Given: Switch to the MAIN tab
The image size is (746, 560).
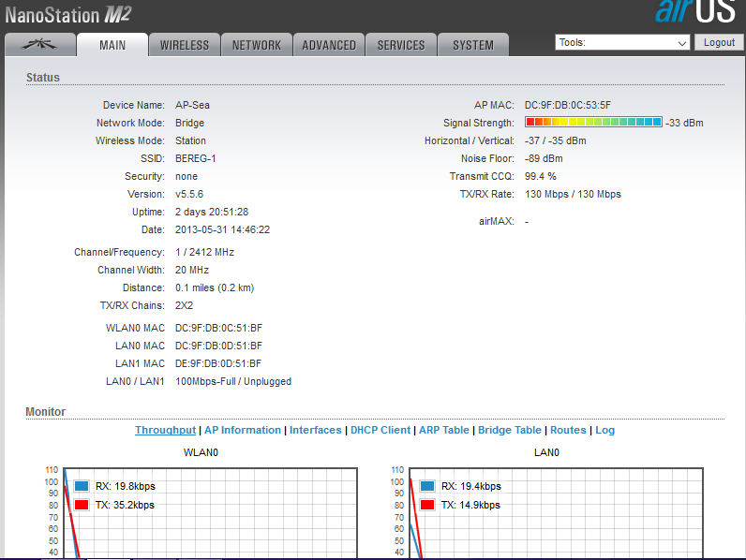Looking at the screenshot, I should click(x=112, y=45).
